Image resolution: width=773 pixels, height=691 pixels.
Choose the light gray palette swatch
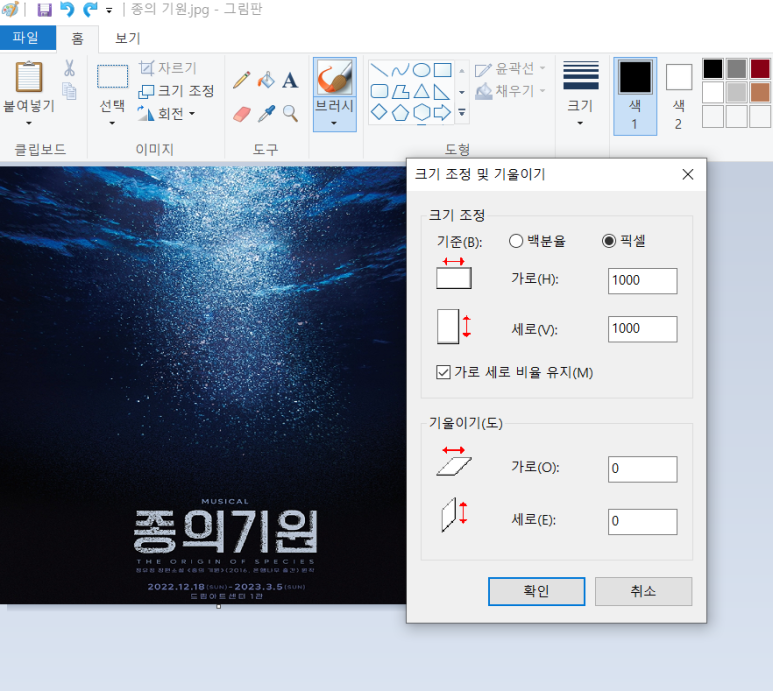pyautogui.click(x=737, y=92)
